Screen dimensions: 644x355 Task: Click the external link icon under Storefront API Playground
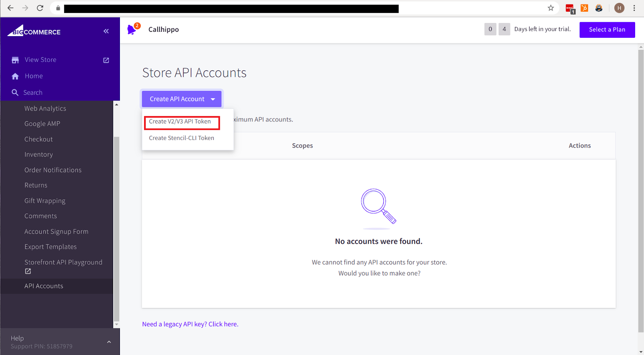pos(28,271)
